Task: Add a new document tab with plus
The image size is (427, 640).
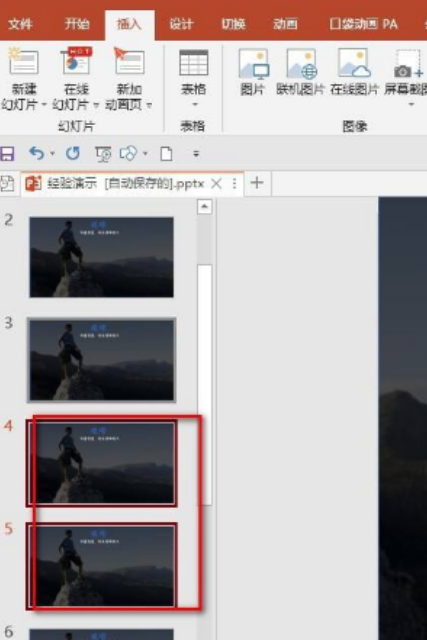Action: pos(257,182)
